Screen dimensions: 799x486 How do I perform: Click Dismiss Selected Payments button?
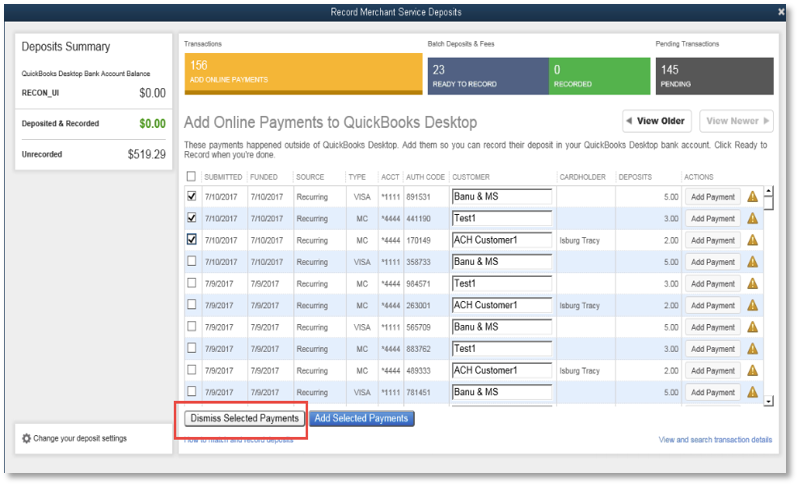[245, 418]
